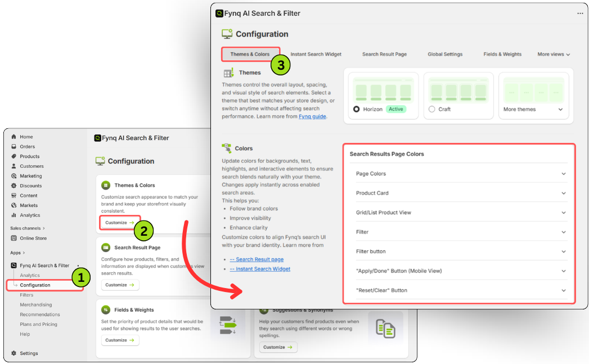Switch to the Themes & Colors tab
The height and width of the screenshot is (364, 589).
[250, 54]
